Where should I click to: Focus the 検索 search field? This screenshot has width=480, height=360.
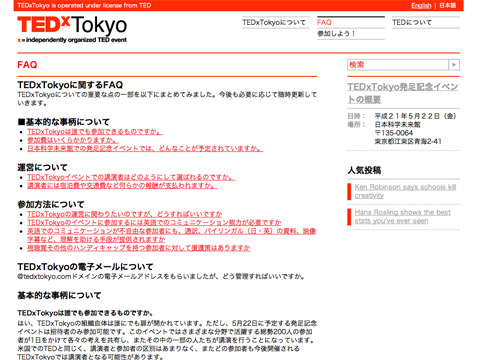pos(398,65)
